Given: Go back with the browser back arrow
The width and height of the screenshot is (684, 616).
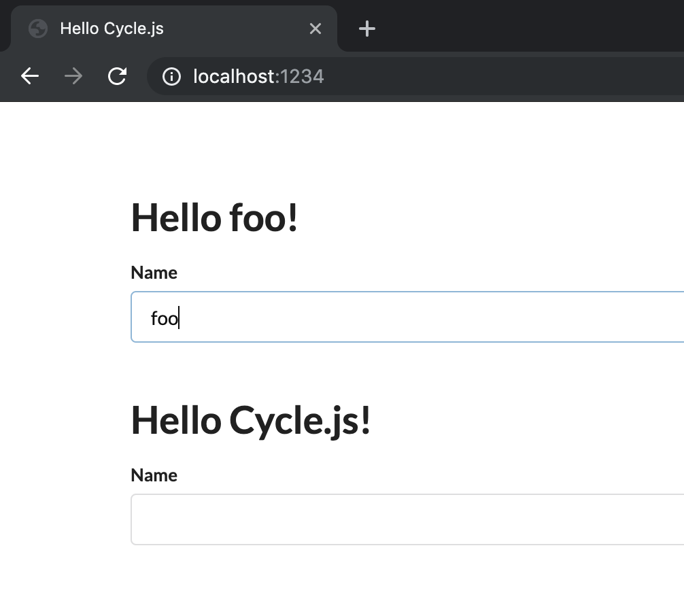Looking at the screenshot, I should (30, 76).
